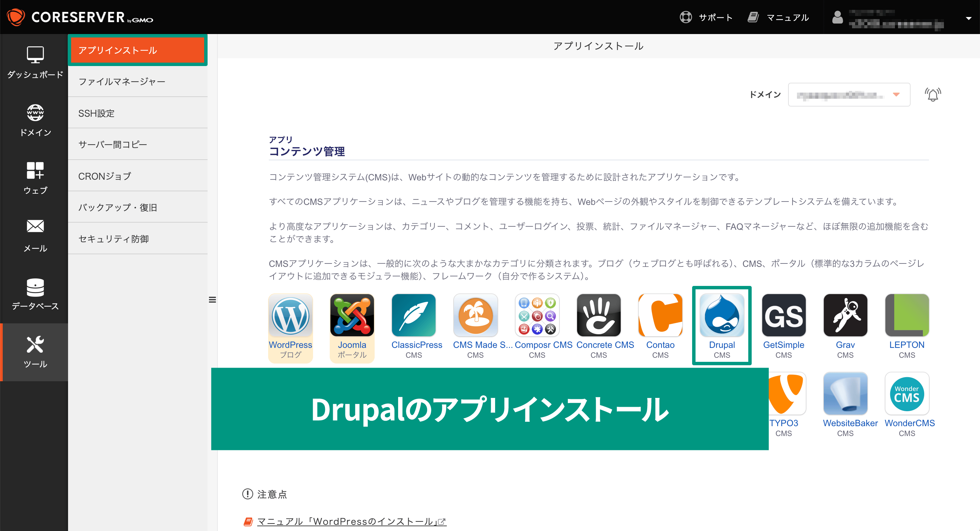Choose the Composr CMS app icon
Image resolution: width=980 pixels, height=531 pixels.
[x=537, y=315]
